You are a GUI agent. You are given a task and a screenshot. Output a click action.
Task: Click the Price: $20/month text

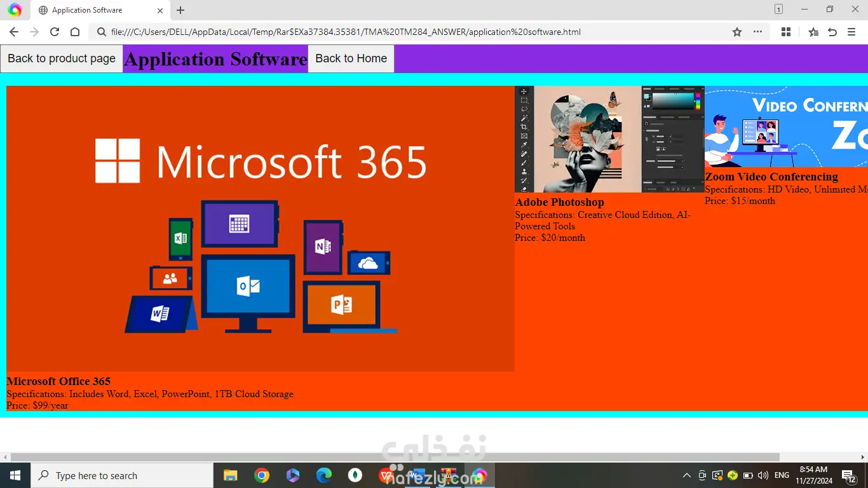coord(550,238)
